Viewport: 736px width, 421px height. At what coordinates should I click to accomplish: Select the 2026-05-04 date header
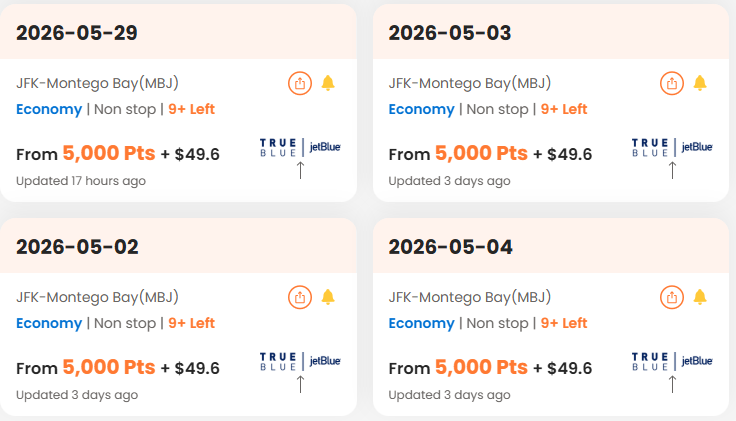pos(449,247)
